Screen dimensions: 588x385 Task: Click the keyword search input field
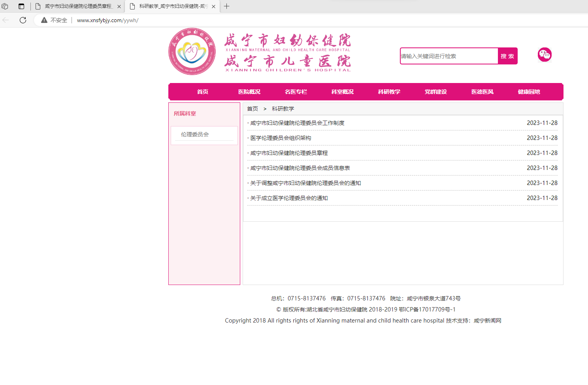coord(449,56)
